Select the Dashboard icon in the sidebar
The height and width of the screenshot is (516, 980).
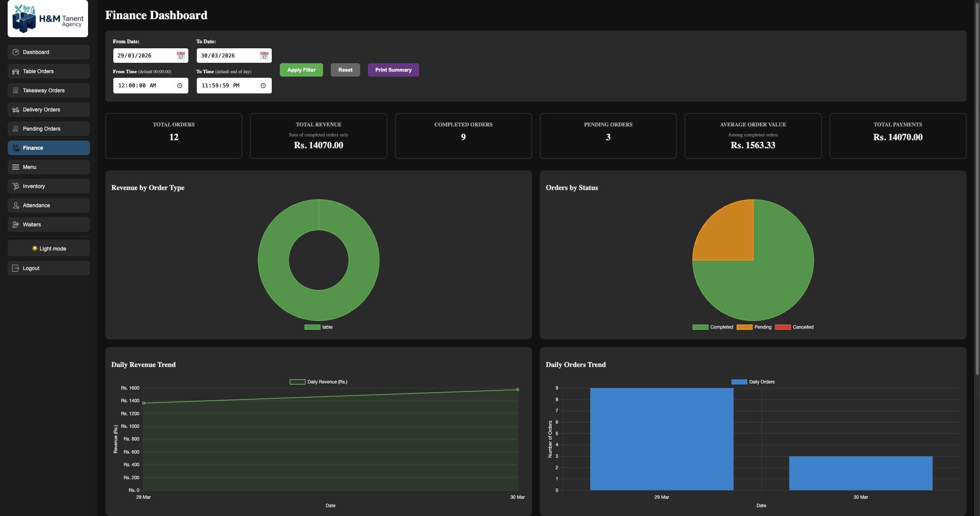click(16, 52)
